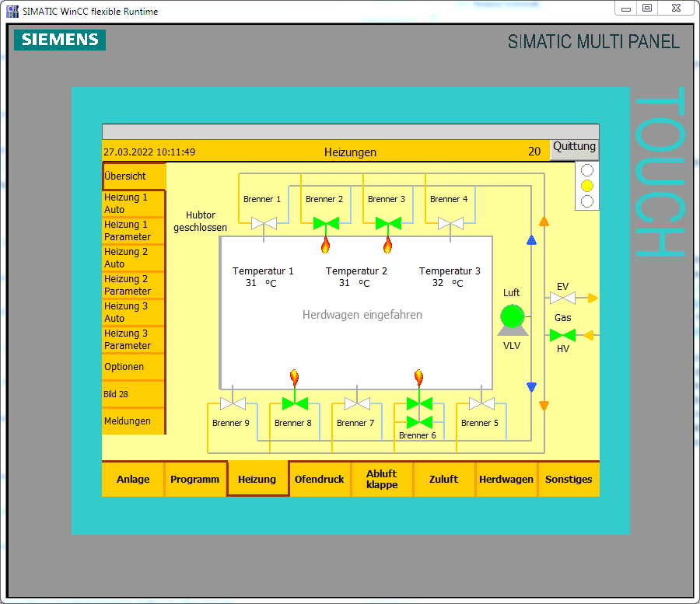Click the green Luft fan VLV icon

click(512, 317)
